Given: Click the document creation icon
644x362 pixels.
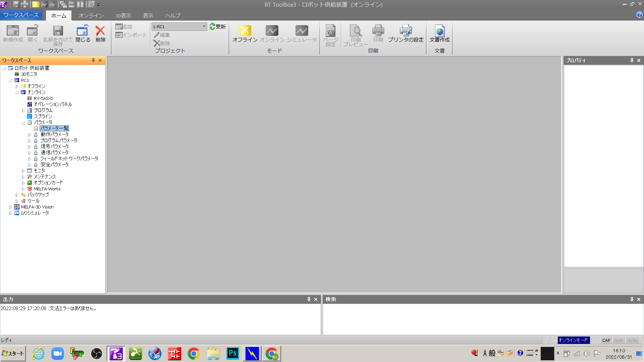Looking at the screenshot, I should click(439, 31).
